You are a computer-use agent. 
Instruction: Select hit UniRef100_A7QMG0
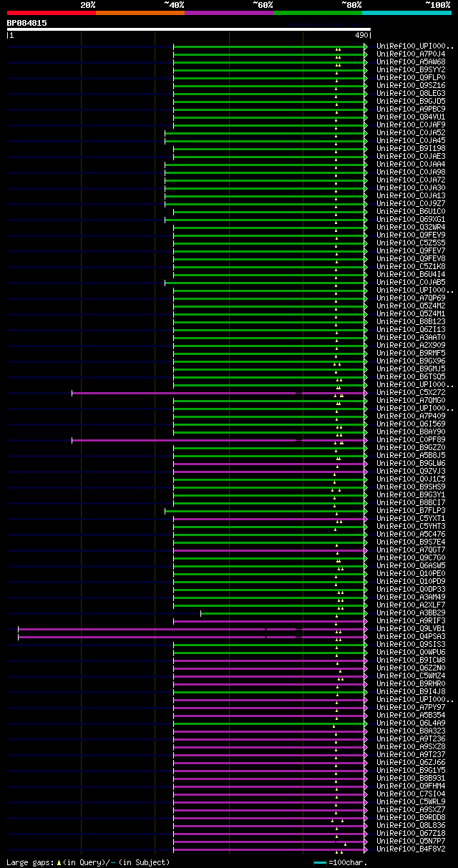coord(411,400)
